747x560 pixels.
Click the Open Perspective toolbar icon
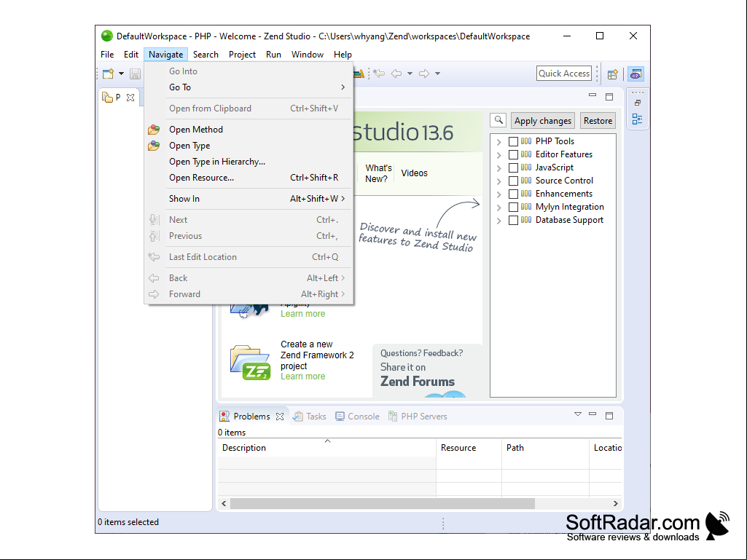tap(613, 74)
